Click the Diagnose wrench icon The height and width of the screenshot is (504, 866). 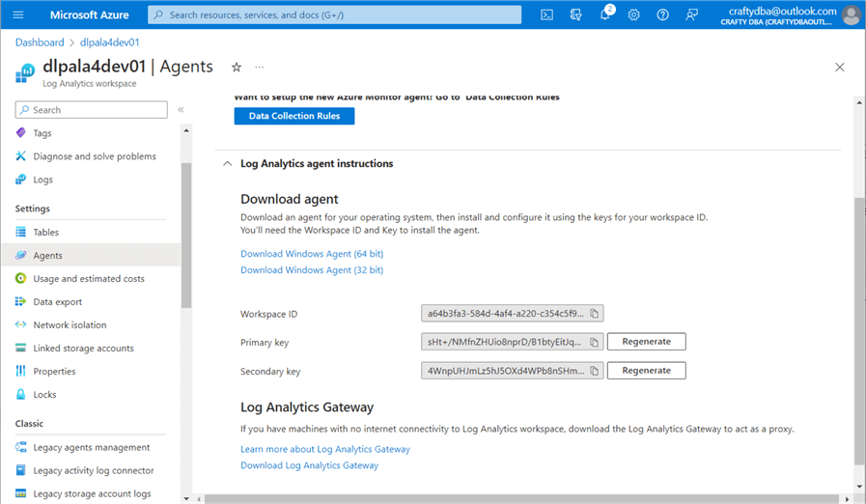click(x=20, y=155)
